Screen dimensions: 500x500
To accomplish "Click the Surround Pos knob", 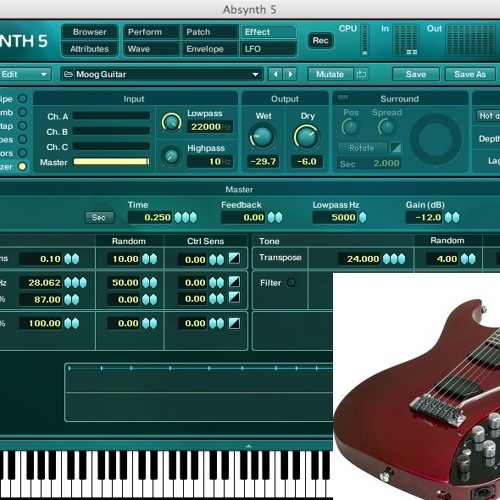I will coord(350,127).
